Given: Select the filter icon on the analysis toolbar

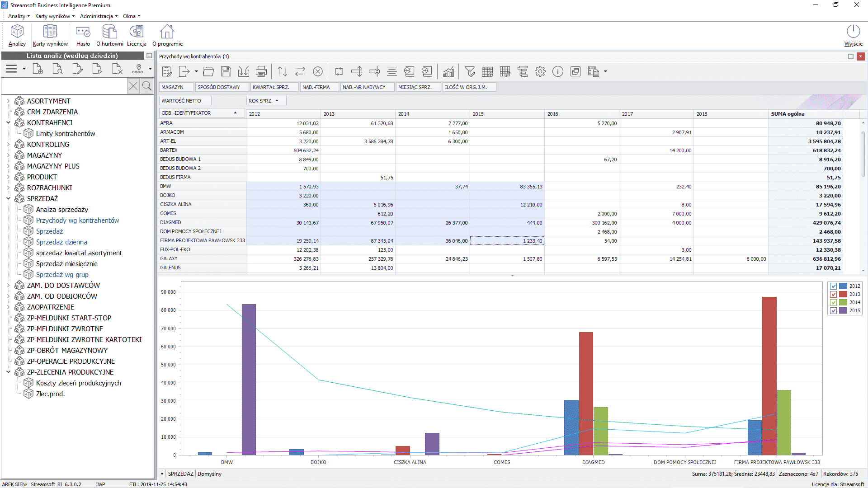Looking at the screenshot, I should 470,71.
